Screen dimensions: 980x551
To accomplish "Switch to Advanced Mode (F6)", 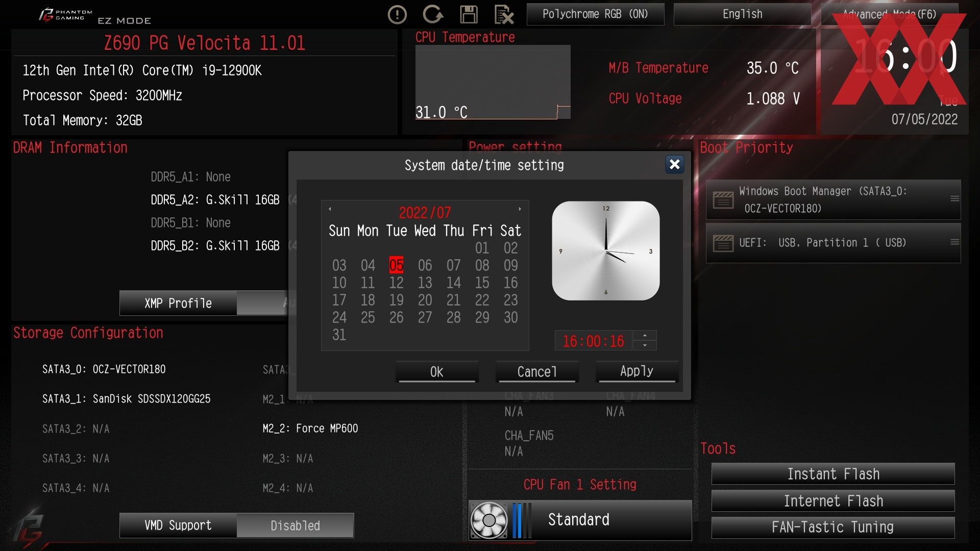I will click(x=889, y=14).
